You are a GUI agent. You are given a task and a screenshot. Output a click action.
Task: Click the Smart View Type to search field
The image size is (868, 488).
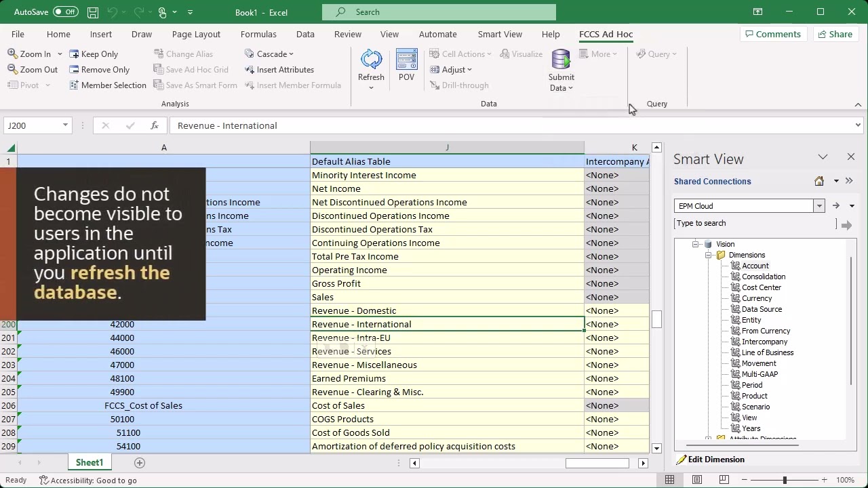[755, 224]
